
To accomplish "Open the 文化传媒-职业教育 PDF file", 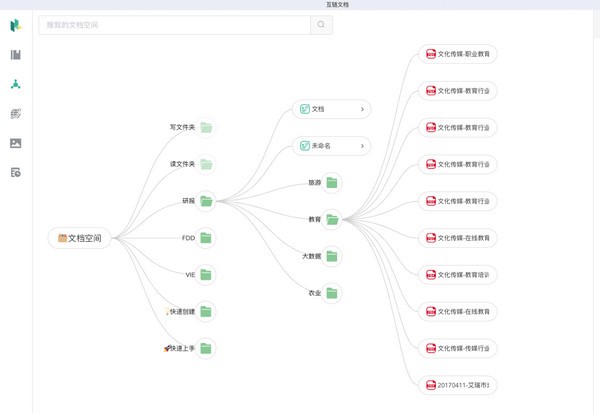I will [x=458, y=54].
